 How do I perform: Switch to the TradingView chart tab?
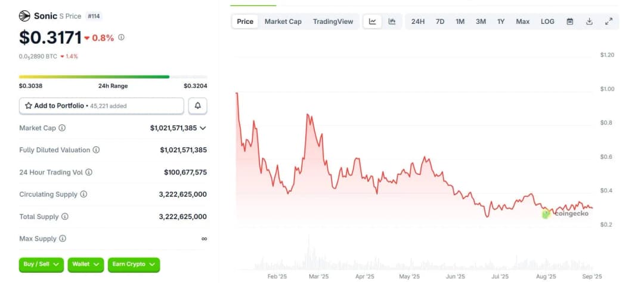[333, 21]
